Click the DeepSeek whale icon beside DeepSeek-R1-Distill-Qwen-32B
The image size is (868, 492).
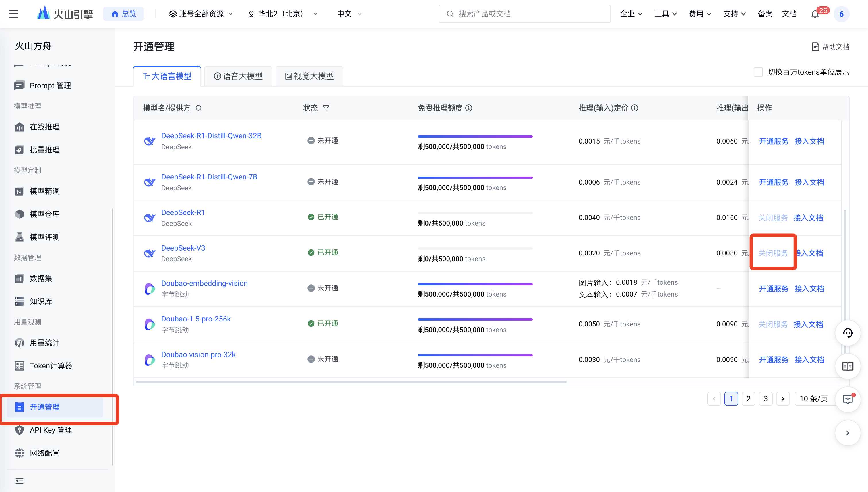[x=150, y=141]
